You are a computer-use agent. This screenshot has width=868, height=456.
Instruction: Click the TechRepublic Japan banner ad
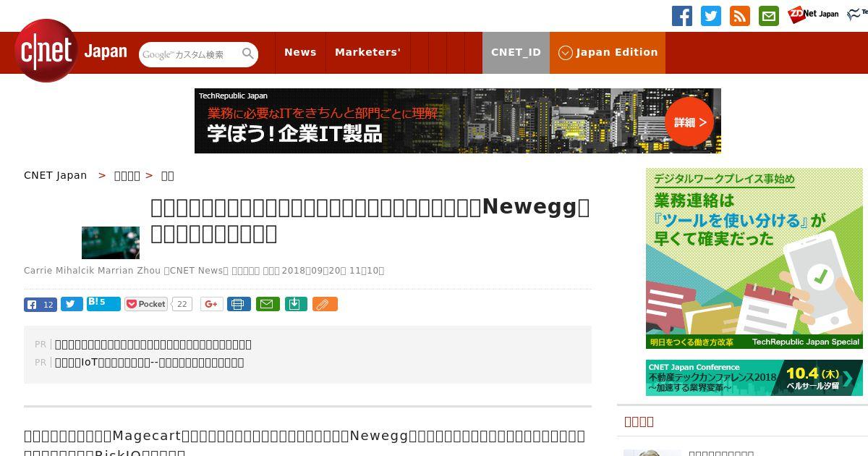(x=458, y=121)
